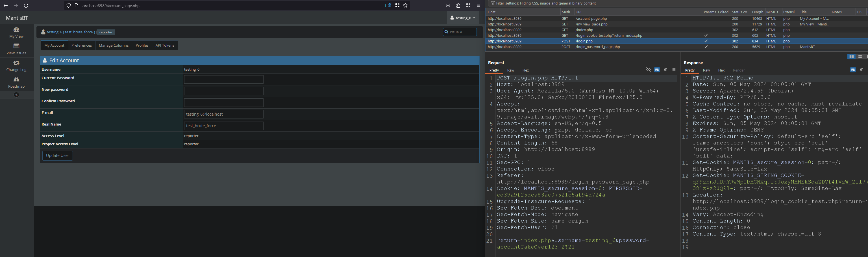Collapse the MantisBT sidebar
The height and width of the screenshot is (257, 868).
pos(16,95)
